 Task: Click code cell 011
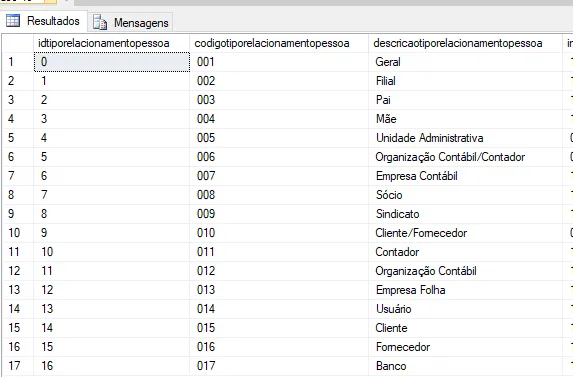(279, 252)
